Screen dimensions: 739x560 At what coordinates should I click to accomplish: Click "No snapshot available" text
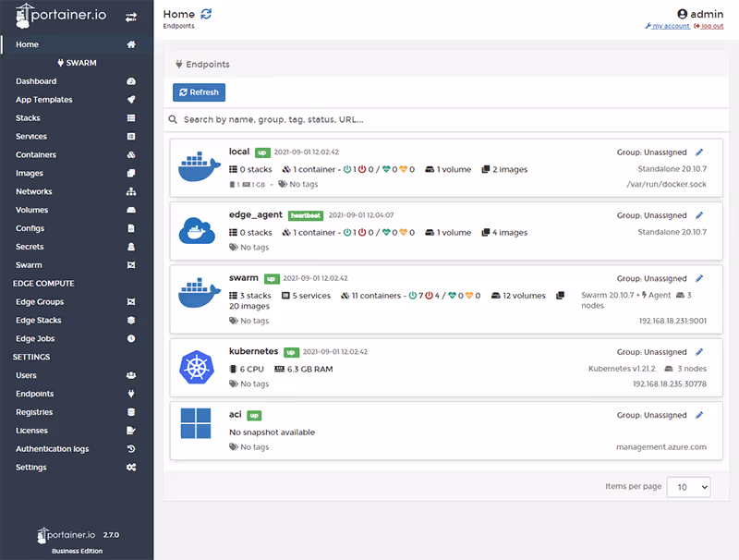[x=272, y=432]
